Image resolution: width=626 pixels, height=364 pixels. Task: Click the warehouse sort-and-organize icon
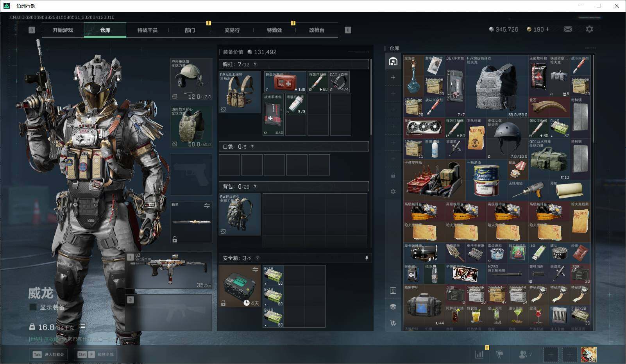pos(393,323)
